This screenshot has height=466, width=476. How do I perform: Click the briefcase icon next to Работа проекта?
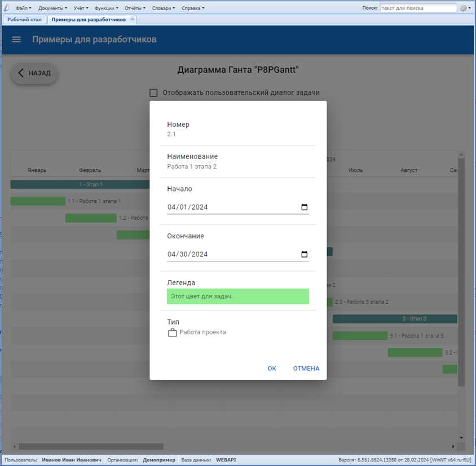173,332
